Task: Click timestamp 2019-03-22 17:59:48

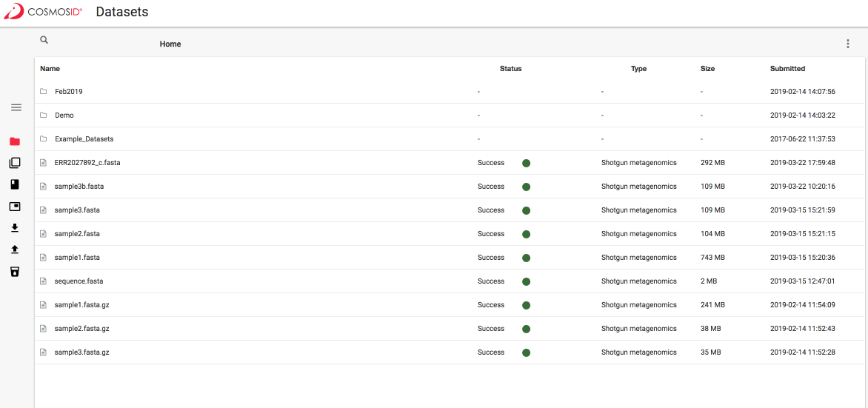Action: 803,163
